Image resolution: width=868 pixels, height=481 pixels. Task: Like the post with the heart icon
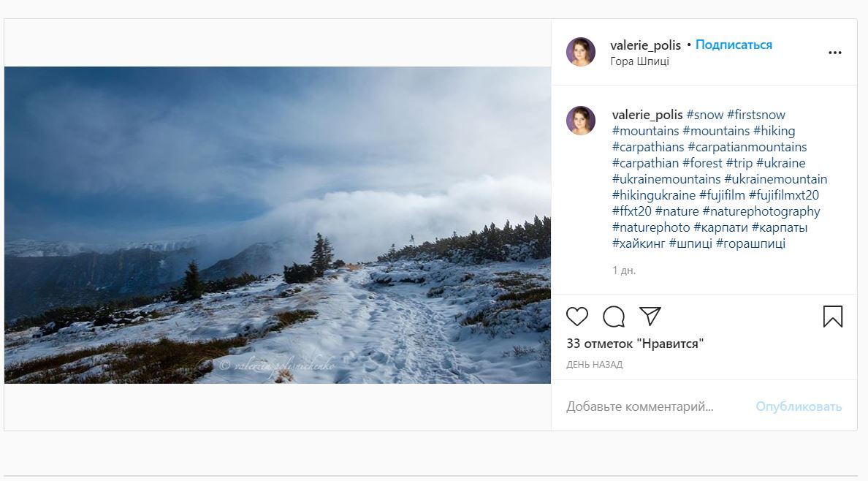coord(577,317)
